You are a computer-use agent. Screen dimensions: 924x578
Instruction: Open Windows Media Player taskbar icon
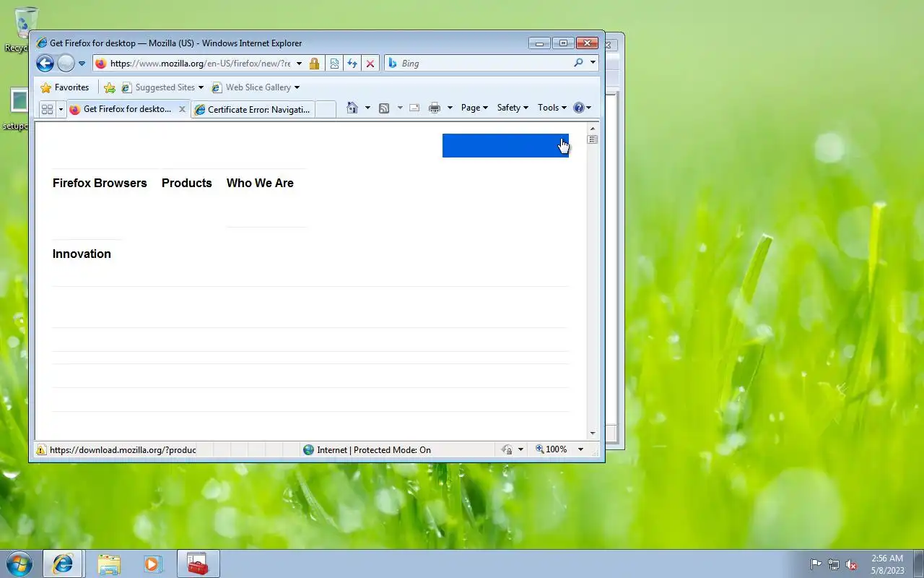tap(152, 564)
